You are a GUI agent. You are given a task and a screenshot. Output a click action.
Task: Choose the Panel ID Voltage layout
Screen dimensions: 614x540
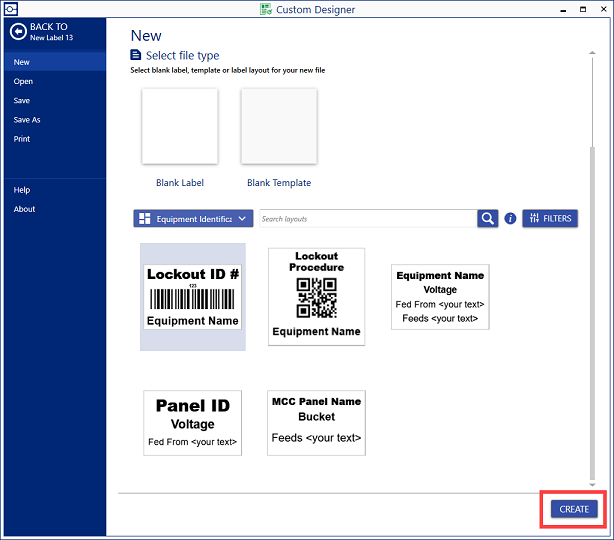coord(193,423)
